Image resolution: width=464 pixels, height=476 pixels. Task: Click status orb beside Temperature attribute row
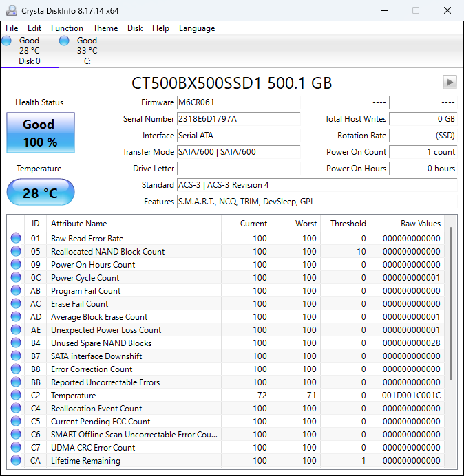click(x=16, y=396)
